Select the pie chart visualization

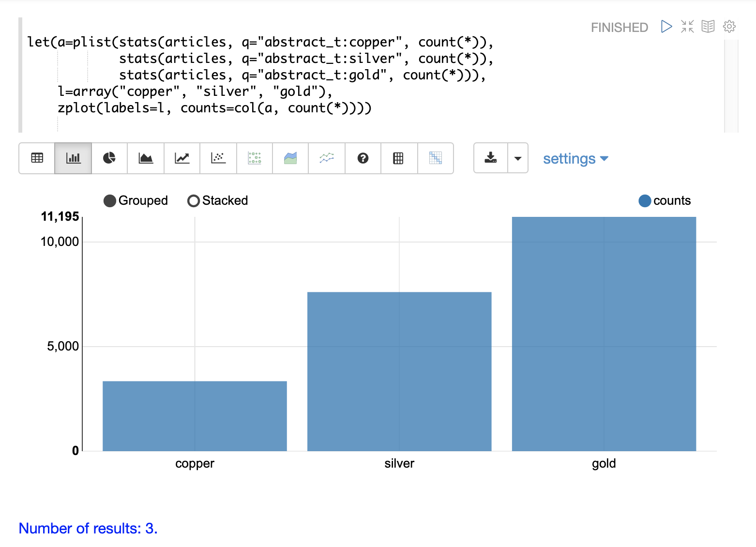click(x=109, y=158)
